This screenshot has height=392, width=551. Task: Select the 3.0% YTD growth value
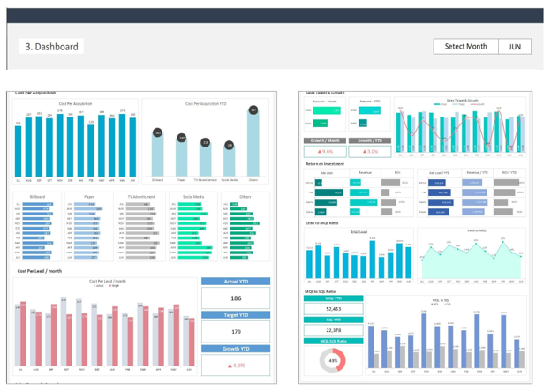pos(370,151)
